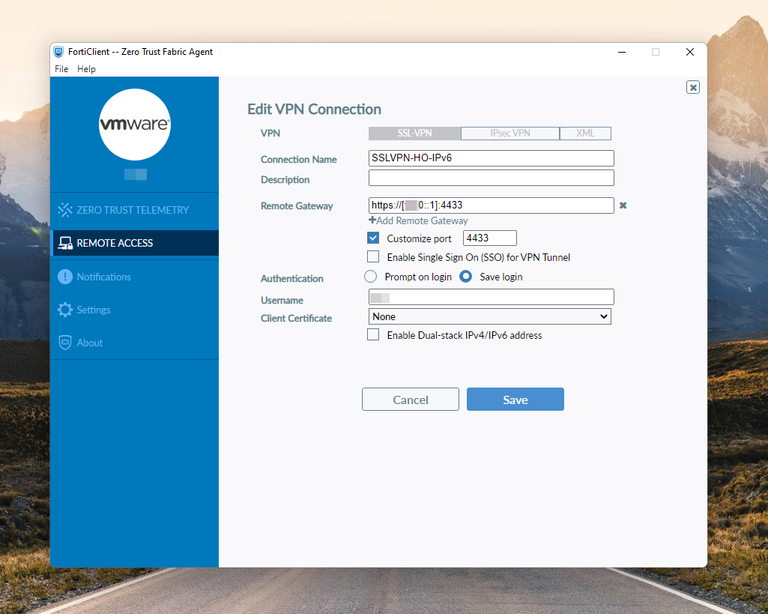Select the SSL-VPN tab
768x614 pixels.
coord(414,133)
